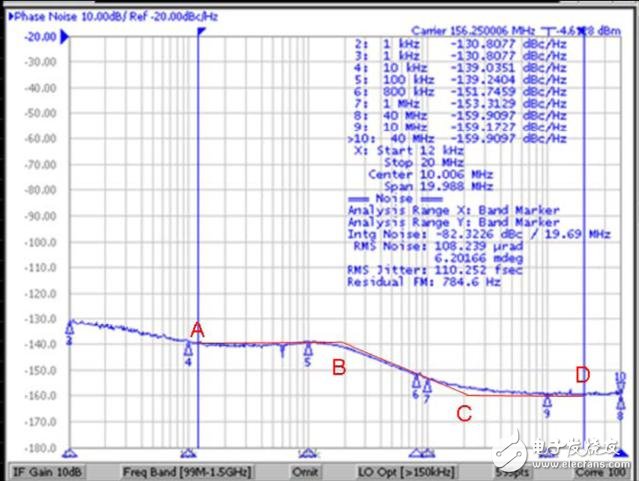
Task: Click the blue reference level arrow at -20.00
Action: [63, 37]
